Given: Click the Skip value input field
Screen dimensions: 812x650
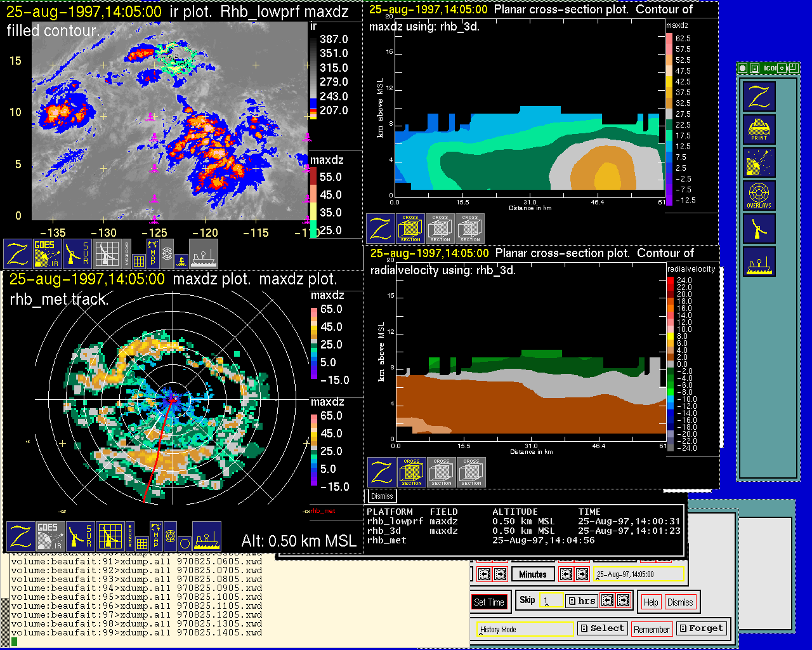Looking at the screenshot, I should click(x=551, y=600).
